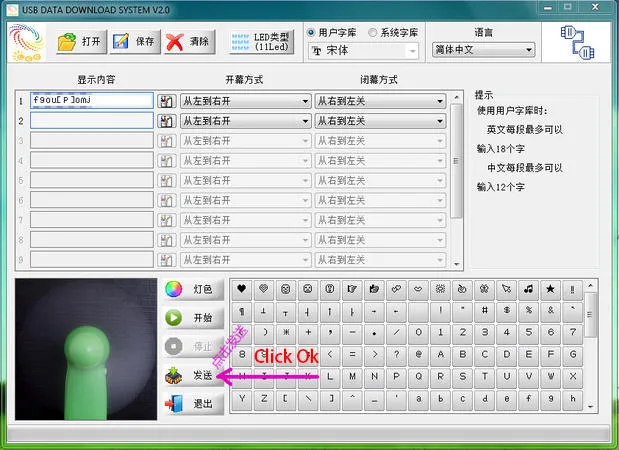Open row 2 从左到右开 opening dropdown
Image resolution: width=619 pixels, height=450 pixels.
coord(246,121)
